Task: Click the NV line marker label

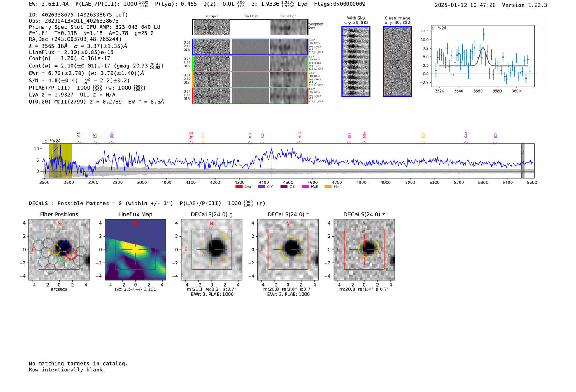Action: pyautogui.click(x=79, y=135)
